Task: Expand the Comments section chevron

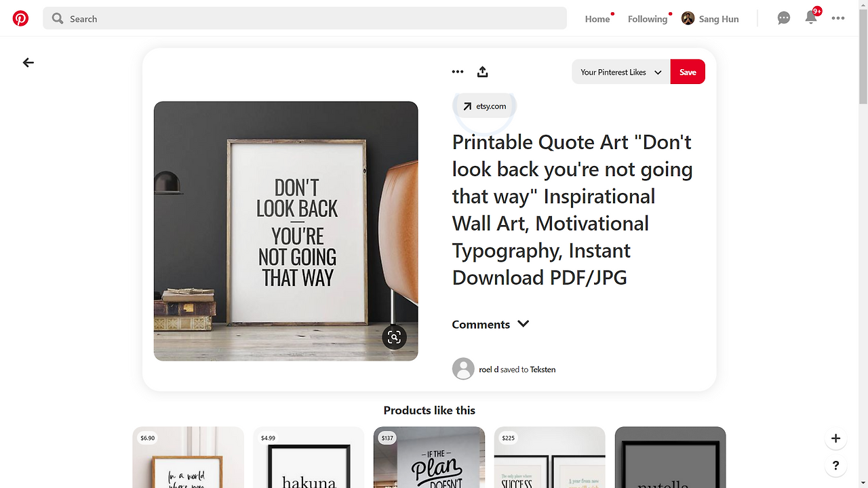Action: 524,324
